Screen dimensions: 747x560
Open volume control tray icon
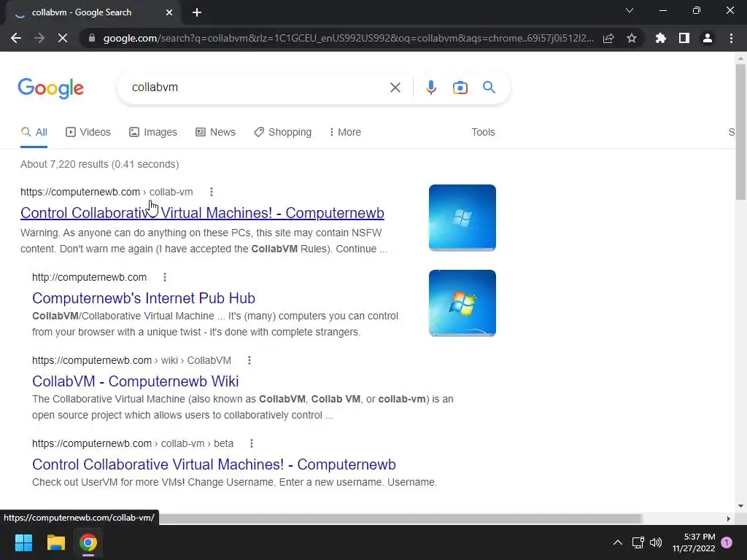tap(656, 542)
